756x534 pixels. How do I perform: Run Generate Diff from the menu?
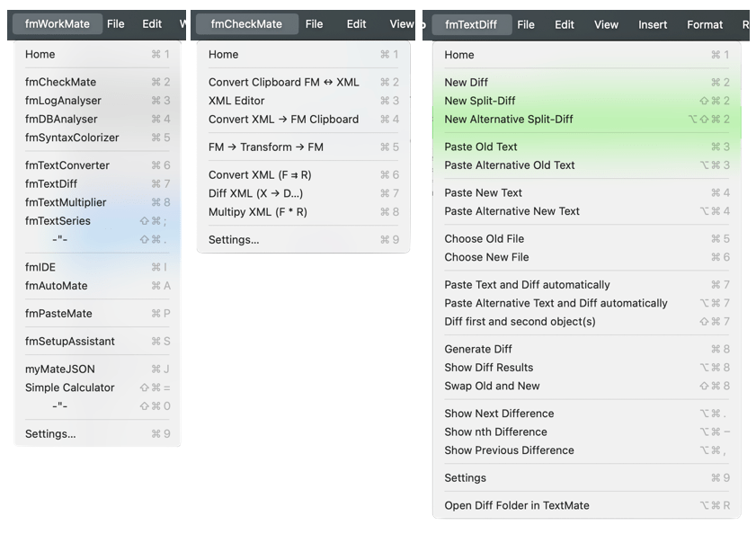point(478,350)
